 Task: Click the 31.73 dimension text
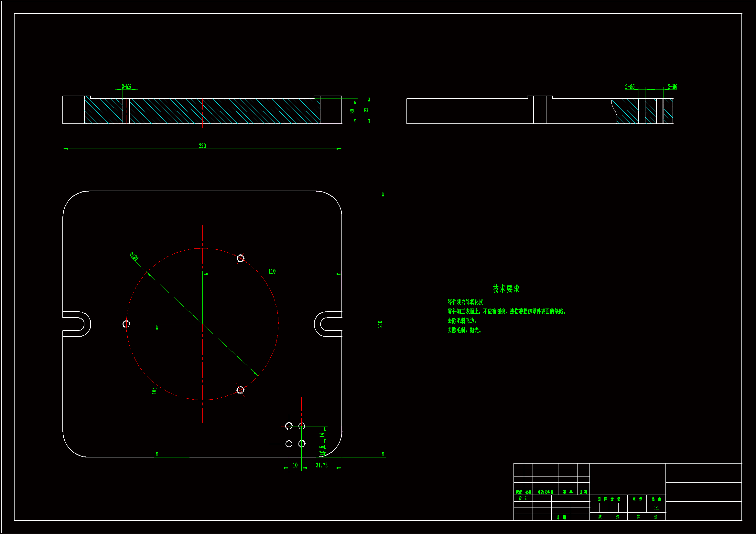click(322, 465)
